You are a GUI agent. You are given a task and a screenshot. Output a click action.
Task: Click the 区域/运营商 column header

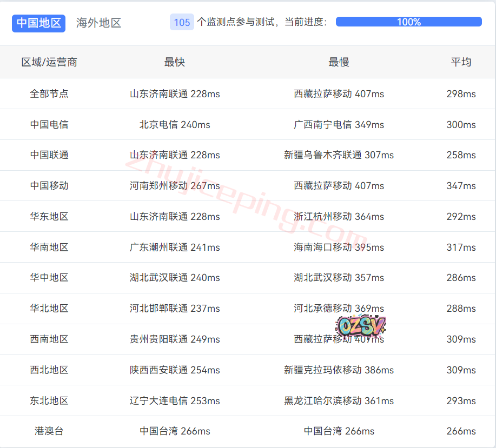point(49,62)
